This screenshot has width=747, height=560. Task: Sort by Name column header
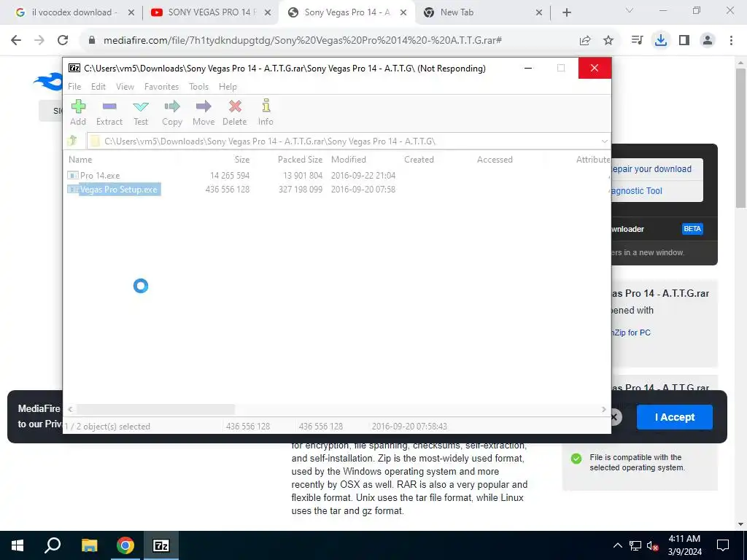coord(80,160)
